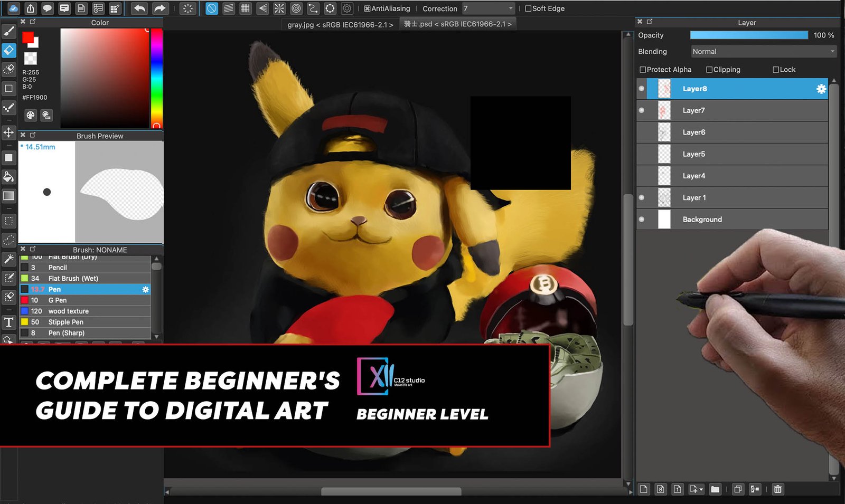Select the Bucket fill tool
The image size is (845, 504).
tap(9, 177)
